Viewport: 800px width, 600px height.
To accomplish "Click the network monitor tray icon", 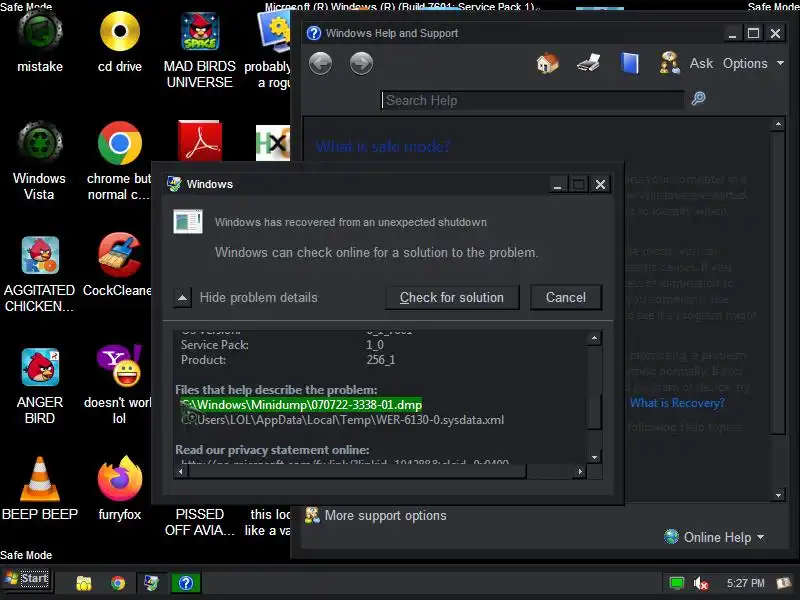I will pos(677,583).
